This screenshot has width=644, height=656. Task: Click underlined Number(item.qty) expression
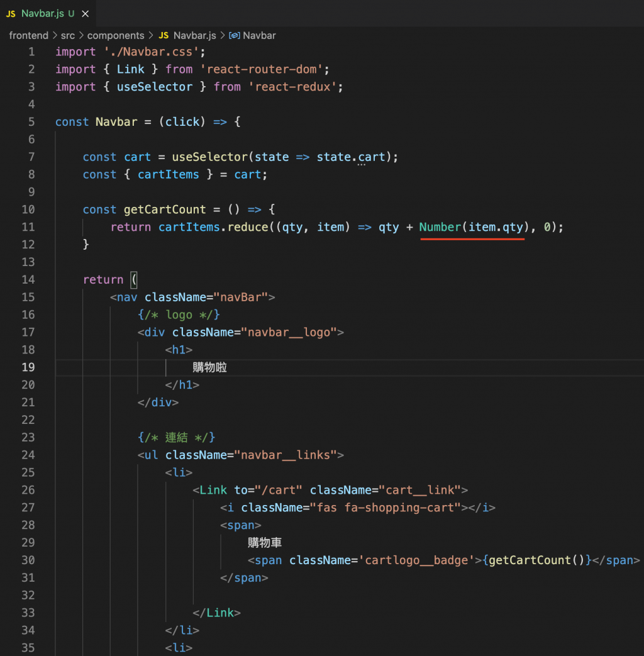pyautogui.click(x=475, y=227)
